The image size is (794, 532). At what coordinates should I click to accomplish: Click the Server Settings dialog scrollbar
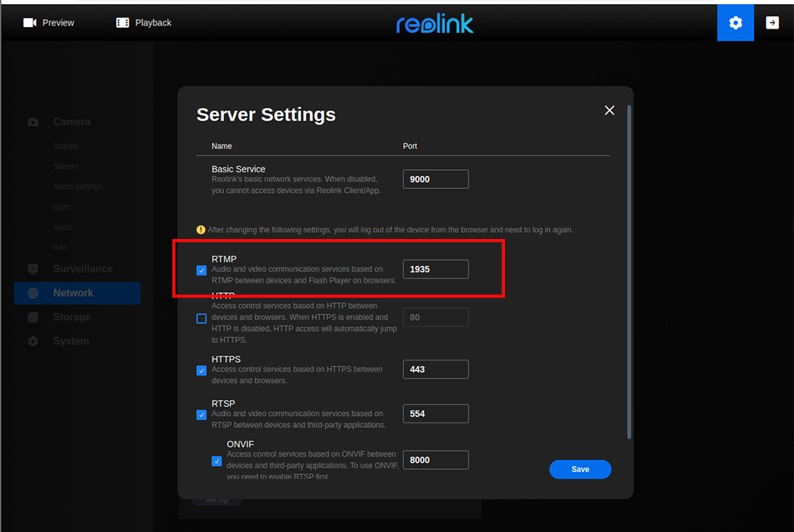coord(630,270)
